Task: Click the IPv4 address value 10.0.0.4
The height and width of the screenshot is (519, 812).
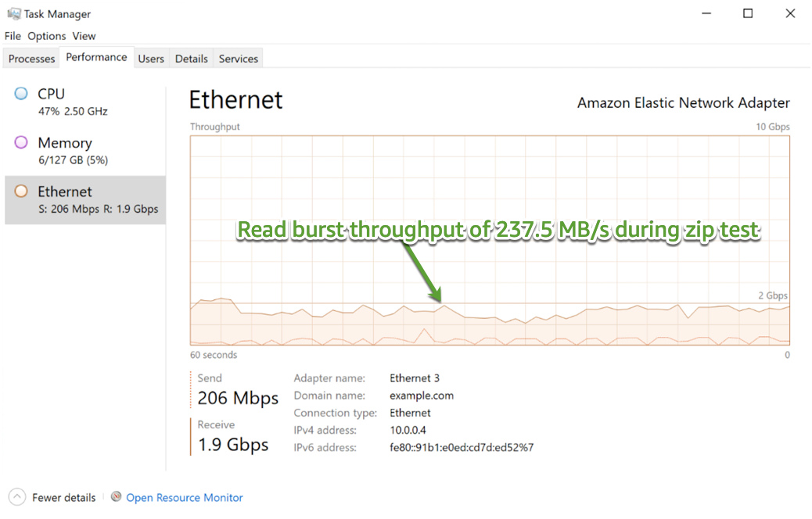Action: click(408, 430)
